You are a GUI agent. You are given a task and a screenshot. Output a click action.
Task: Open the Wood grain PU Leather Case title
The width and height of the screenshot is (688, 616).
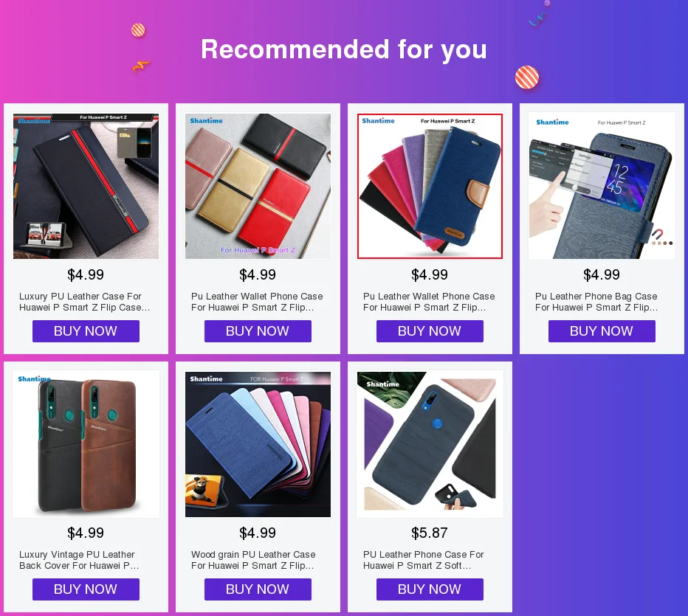253,560
